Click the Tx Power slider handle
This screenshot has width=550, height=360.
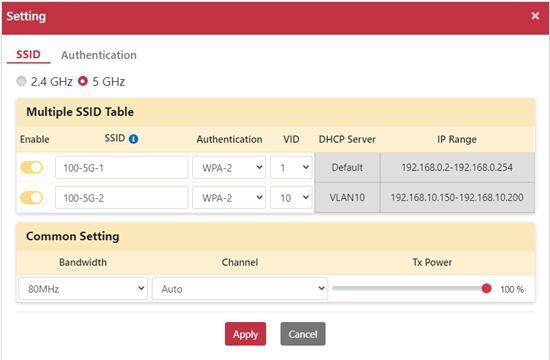(x=487, y=288)
